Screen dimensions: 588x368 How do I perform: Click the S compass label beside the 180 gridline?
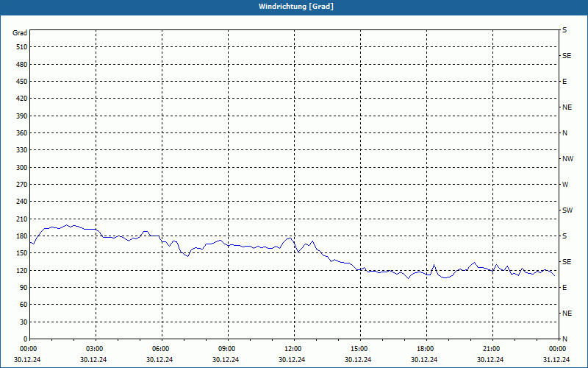point(564,236)
